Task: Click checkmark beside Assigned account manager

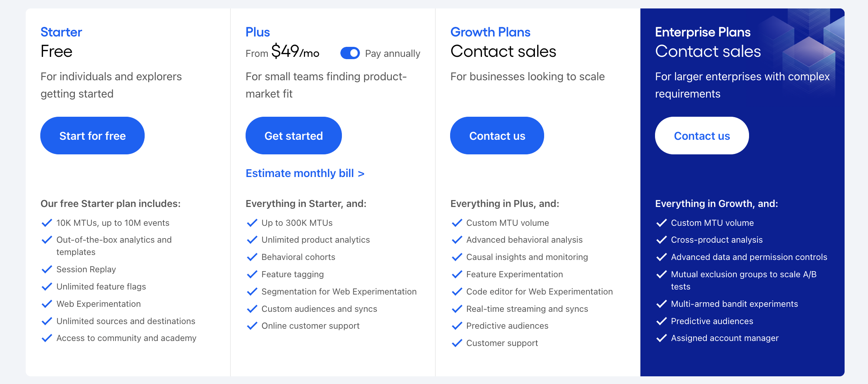Action: [x=662, y=338]
